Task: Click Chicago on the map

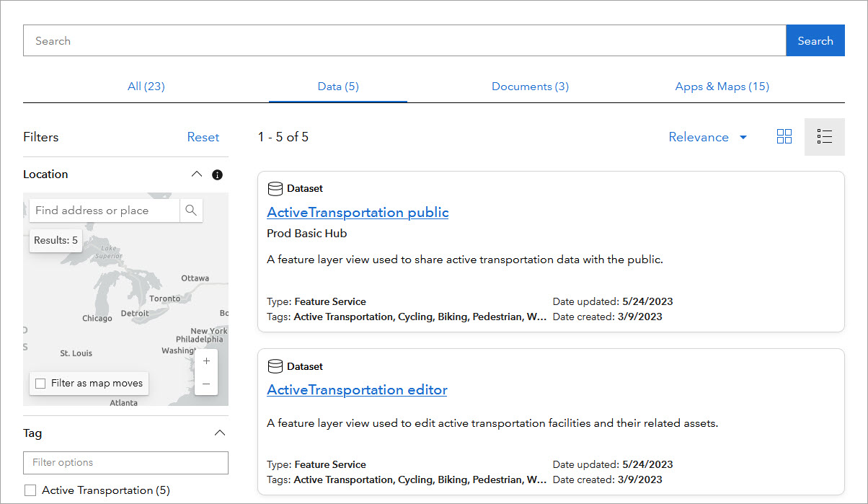Action: (97, 318)
